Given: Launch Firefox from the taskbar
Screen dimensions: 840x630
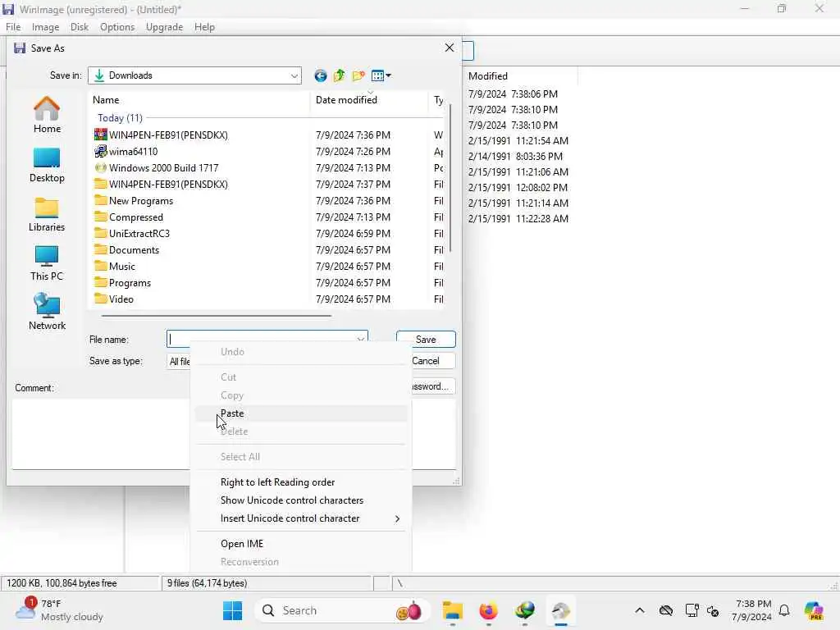Looking at the screenshot, I should [488, 610].
